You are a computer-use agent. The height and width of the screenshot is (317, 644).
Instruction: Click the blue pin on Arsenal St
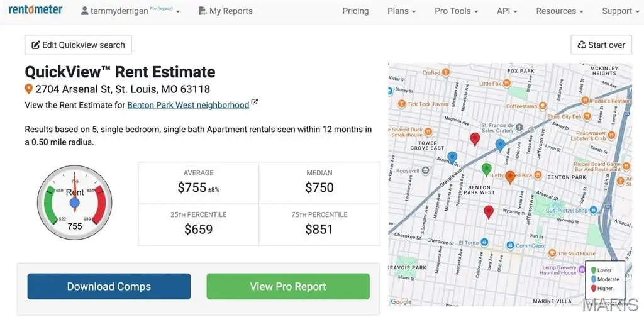click(x=452, y=157)
